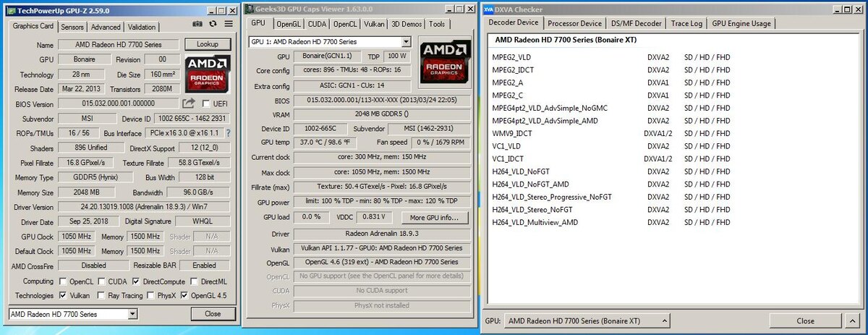The image size is (868, 335).
Task: Click the Lookup button in GPU-Z
Action: click(x=208, y=45)
